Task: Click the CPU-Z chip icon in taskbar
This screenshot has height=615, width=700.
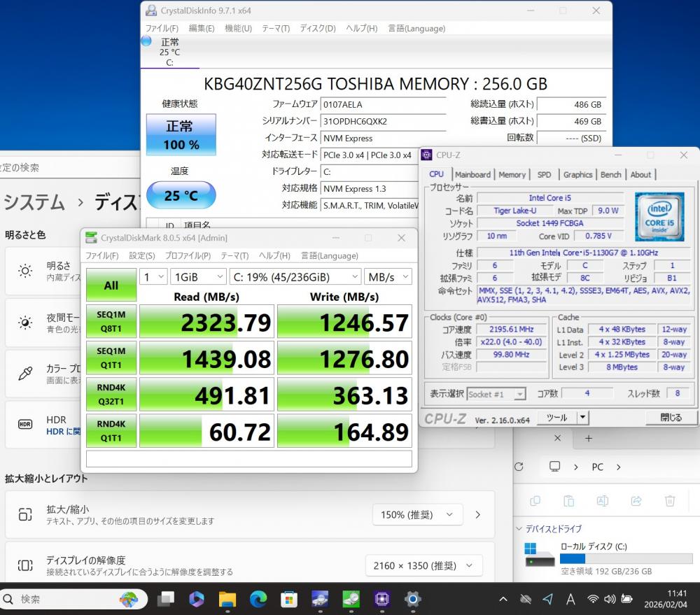Action: coord(382,599)
